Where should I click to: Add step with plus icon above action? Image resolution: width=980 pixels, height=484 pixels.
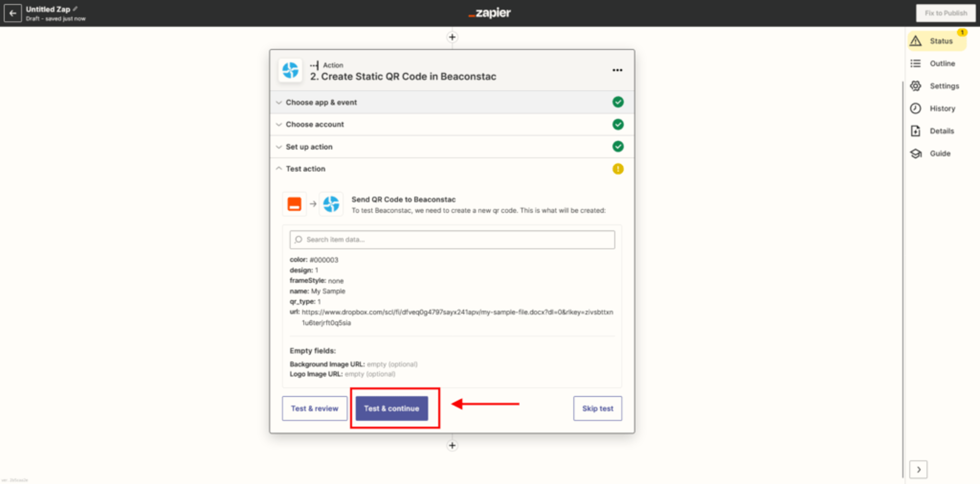point(452,37)
